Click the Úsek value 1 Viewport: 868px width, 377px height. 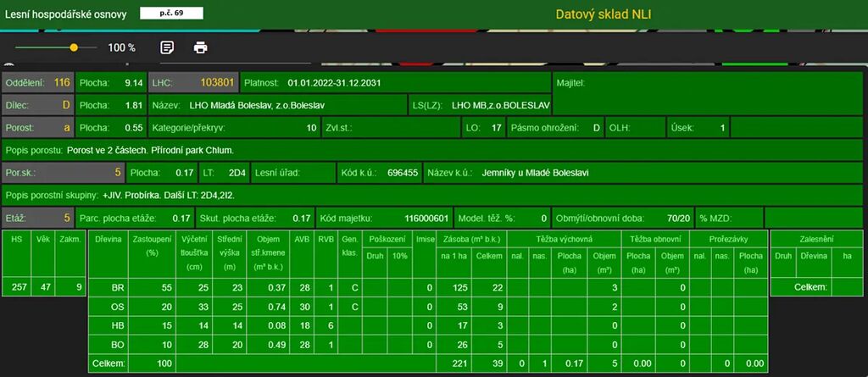click(x=722, y=128)
